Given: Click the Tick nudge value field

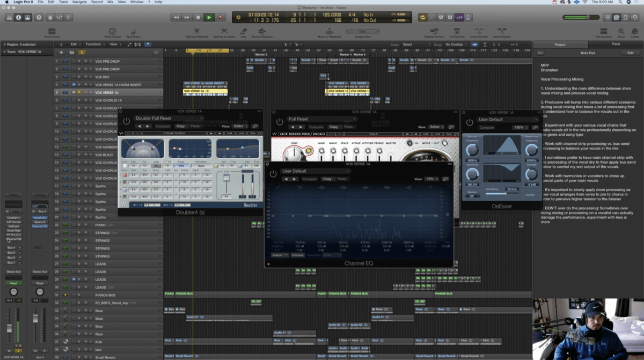Looking at the screenshot, I should click(x=363, y=32).
